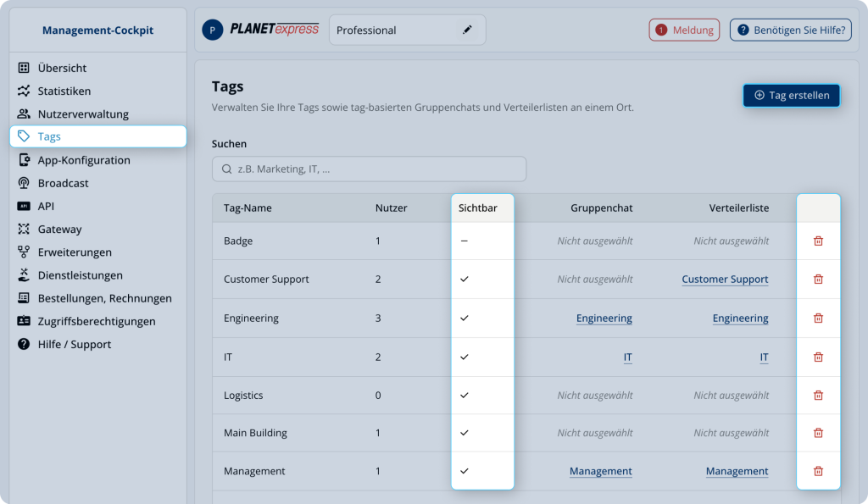
Task: Click the tag search input field
Action: tap(370, 169)
